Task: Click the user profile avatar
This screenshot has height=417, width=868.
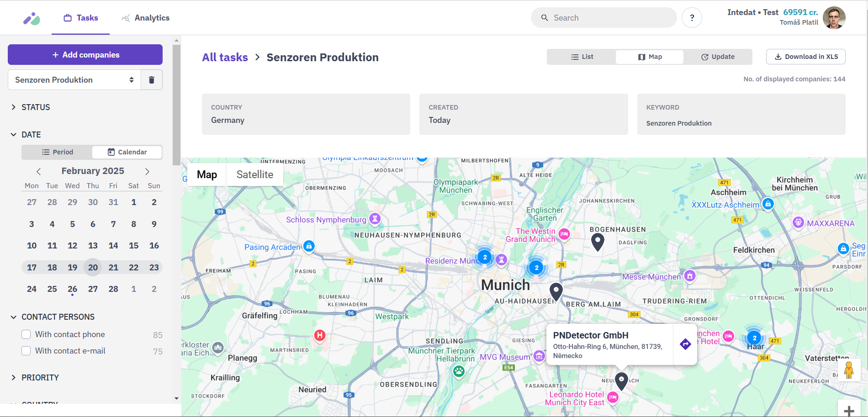Action: click(834, 18)
